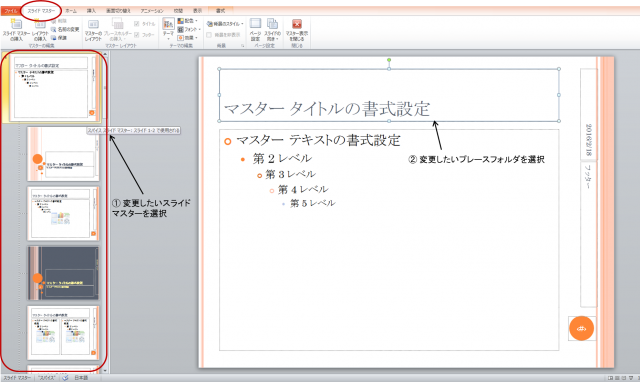This screenshot has height=382, width=640.
Task: Click the spell check status bar icon
Action: [65, 378]
